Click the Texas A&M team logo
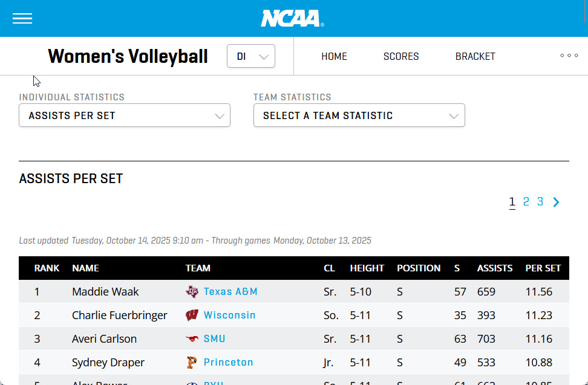Screen dimensions: 588x385 coord(192,292)
